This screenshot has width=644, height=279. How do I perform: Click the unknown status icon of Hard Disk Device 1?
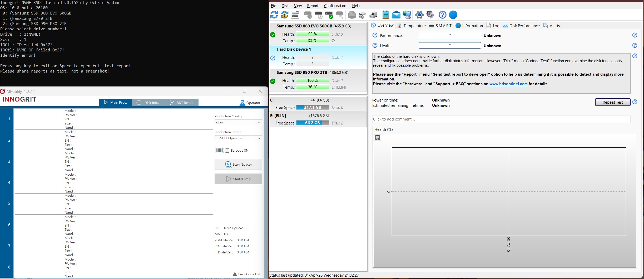pos(273,58)
